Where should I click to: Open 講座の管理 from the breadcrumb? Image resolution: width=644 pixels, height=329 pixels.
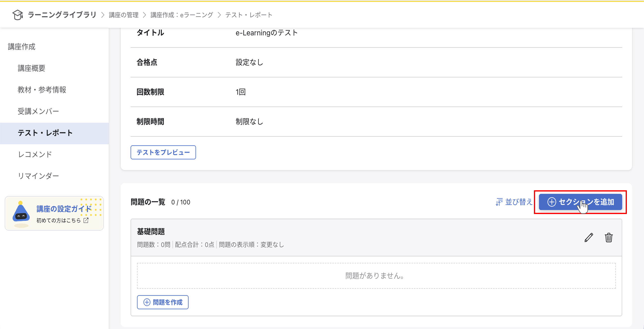pyautogui.click(x=123, y=15)
